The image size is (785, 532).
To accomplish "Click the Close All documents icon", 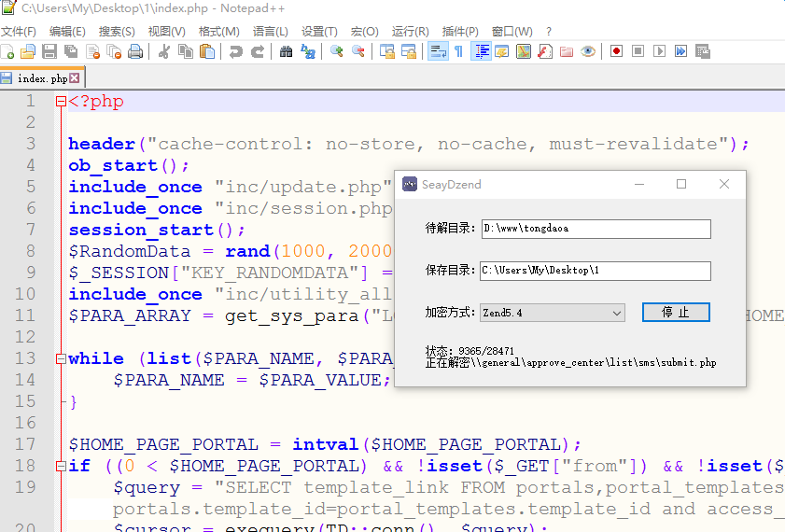I will click(x=114, y=51).
